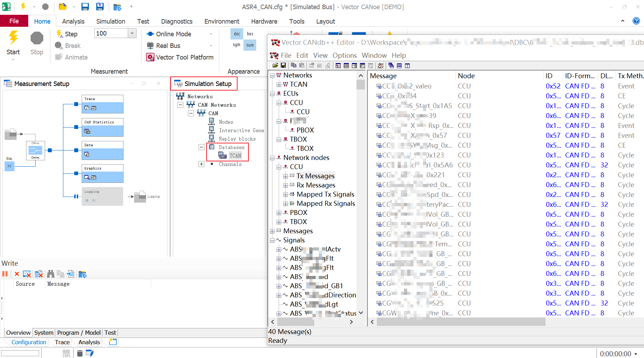Expand the Messages node in CANdb++ tree
644x358 pixels.
272,231
